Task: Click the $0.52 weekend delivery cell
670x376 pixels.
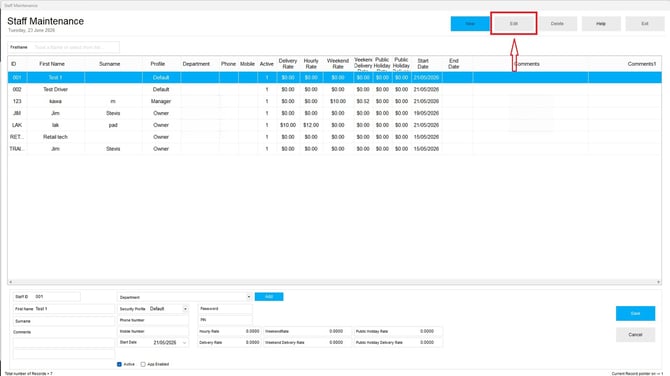Action: point(363,101)
